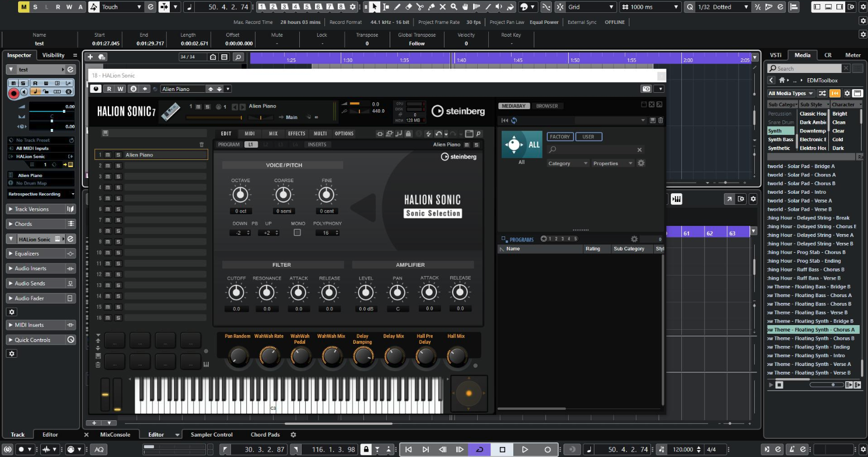Image resolution: width=868 pixels, height=457 pixels.
Task: Select the Zoom magnifier tool
Action: [454, 7]
